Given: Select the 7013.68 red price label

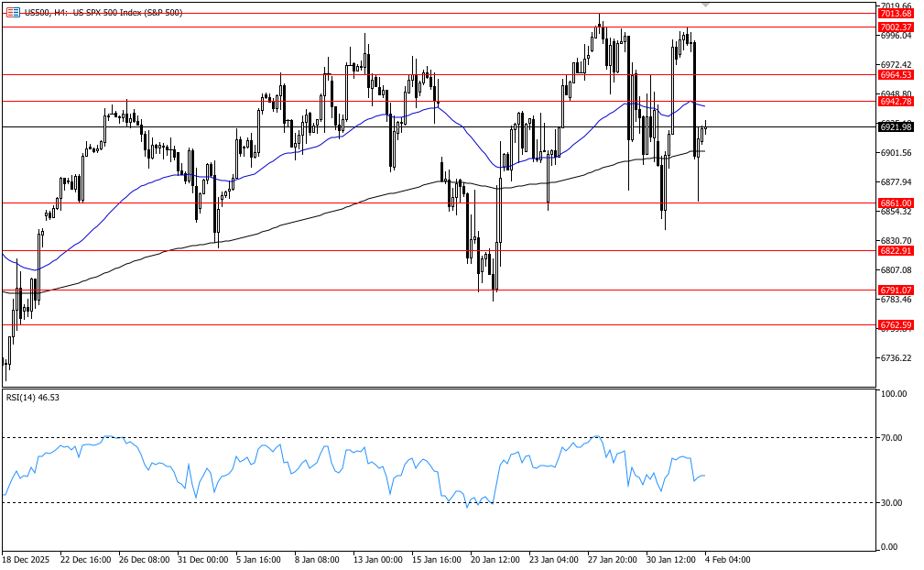Looking at the screenshot, I should [x=895, y=14].
